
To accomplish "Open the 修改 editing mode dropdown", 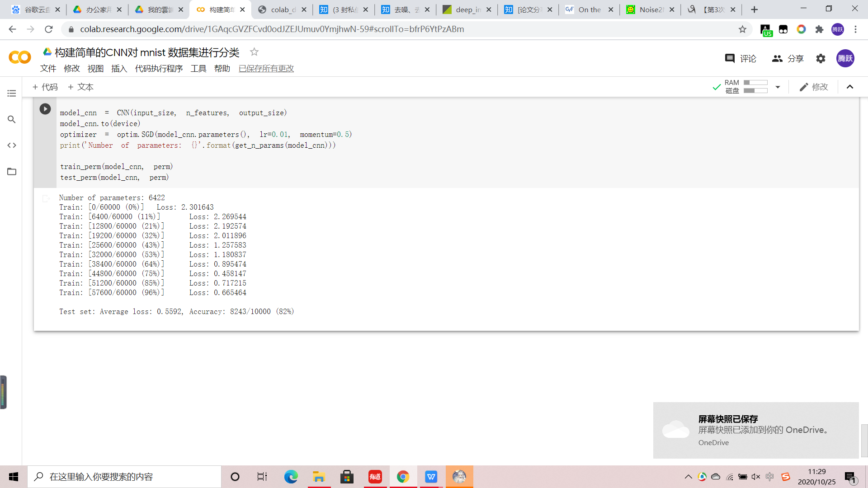I will (813, 87).
